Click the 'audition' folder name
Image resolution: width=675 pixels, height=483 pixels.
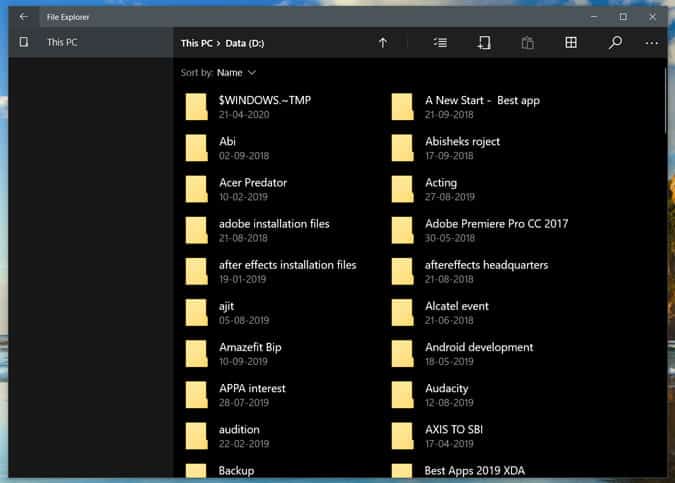[239, 430]
